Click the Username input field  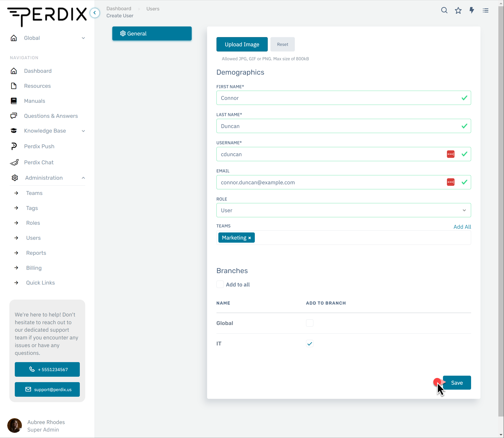point(344,154)
